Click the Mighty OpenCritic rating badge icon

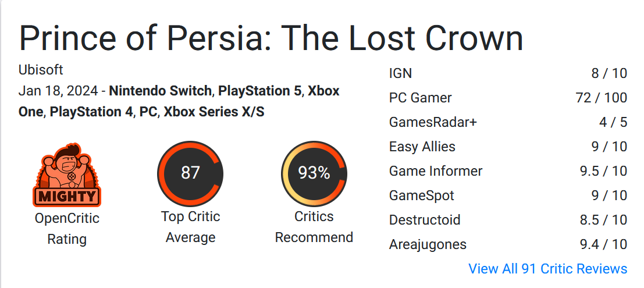click(x=66, y=175)
